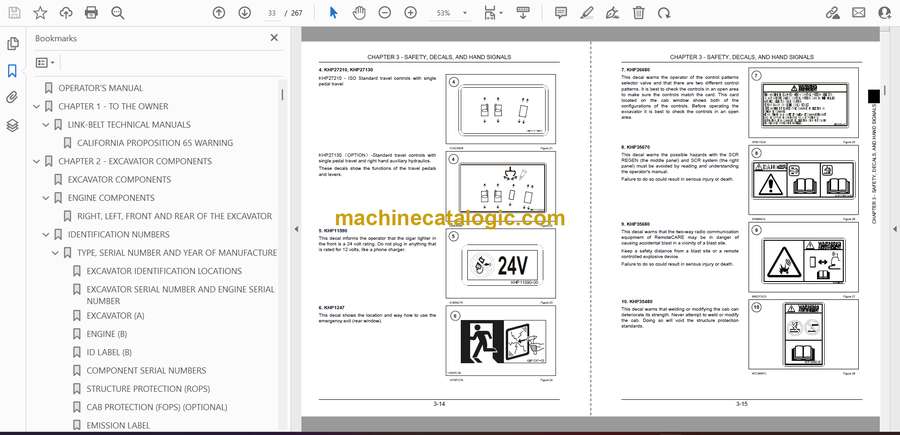Click the upload to cloud icon
The height and width of the screenshot is (435, 900).
66,13
